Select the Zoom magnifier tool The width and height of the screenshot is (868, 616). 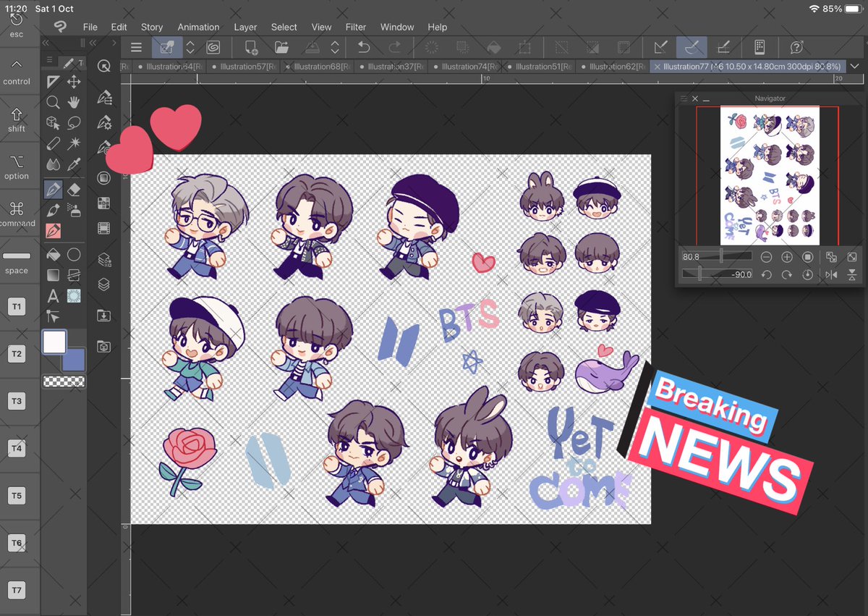click(53, 102)
